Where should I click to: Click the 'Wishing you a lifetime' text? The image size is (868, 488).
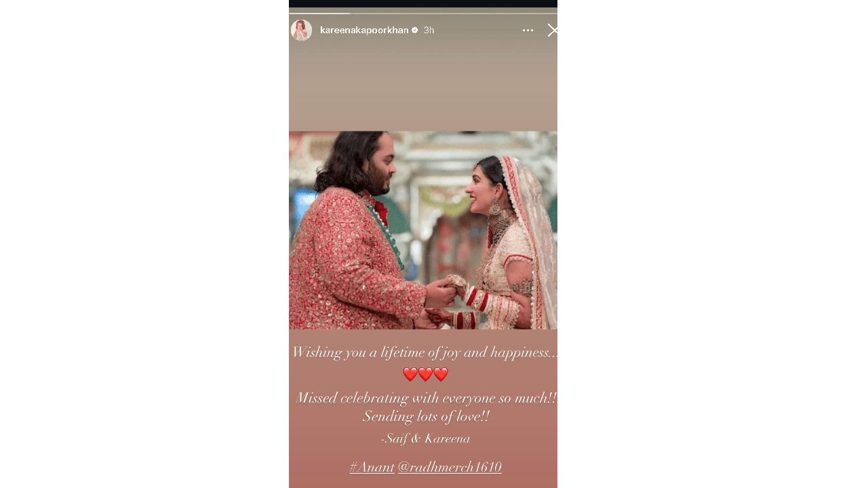tap(423, 352)
